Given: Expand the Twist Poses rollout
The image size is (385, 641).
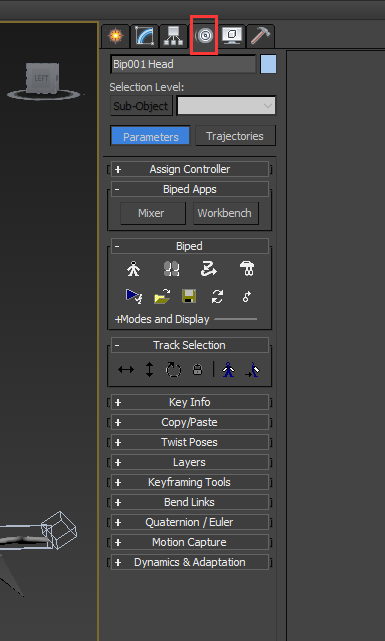Looking at the screenshot, I should 190,442.
